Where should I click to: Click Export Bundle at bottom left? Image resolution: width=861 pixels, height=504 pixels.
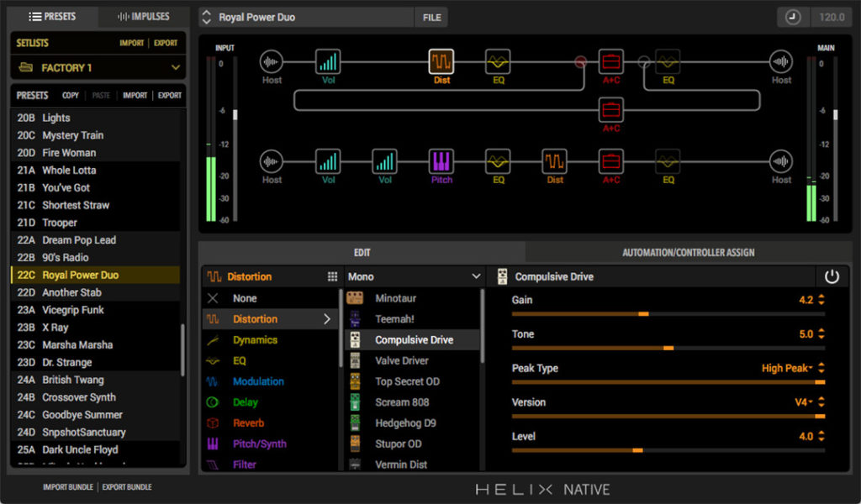127,486
